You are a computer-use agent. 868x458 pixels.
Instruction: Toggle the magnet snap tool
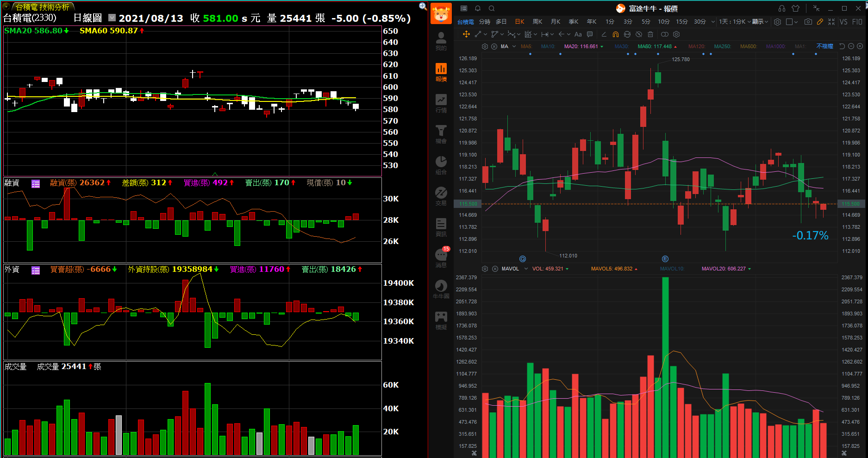[x=615, y=34]
